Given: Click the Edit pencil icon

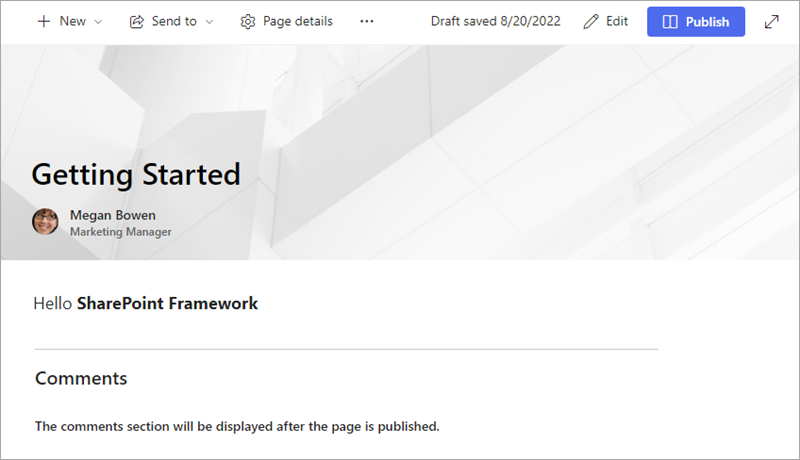Looking at the screenshot, I should coord(591,21).
